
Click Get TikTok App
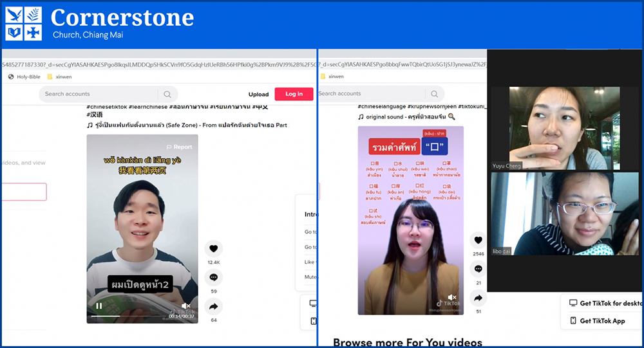pos(597,321)
